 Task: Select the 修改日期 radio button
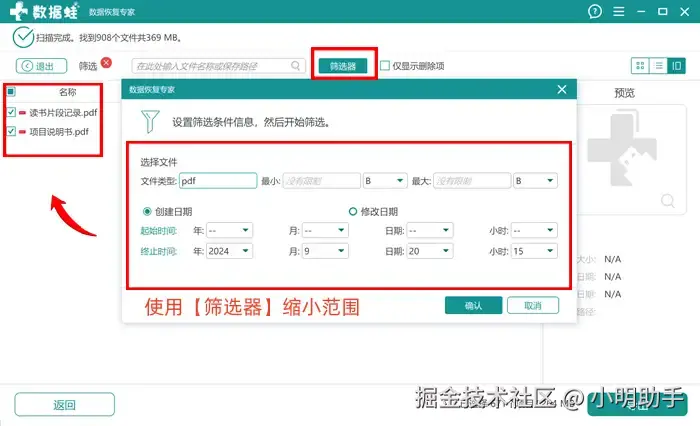(353, 211)
